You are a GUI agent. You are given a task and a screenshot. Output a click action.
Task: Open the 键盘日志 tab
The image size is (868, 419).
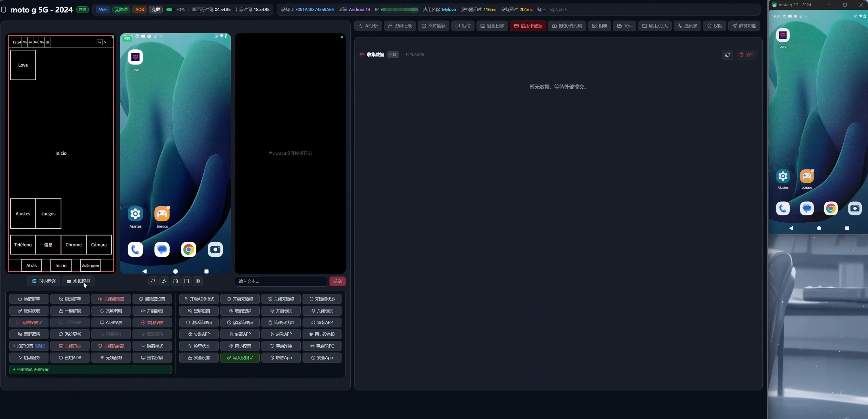coord(492,26)
